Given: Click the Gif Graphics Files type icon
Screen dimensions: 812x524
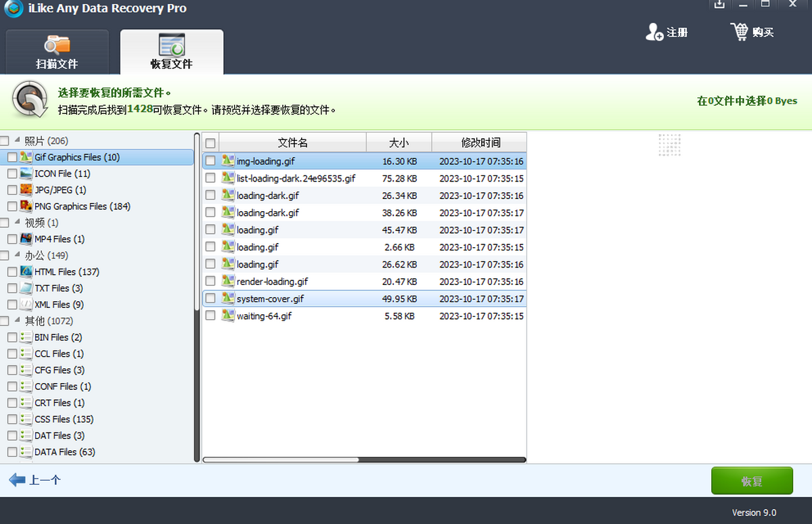Looking at the screenshot, I should pos(26,157).
